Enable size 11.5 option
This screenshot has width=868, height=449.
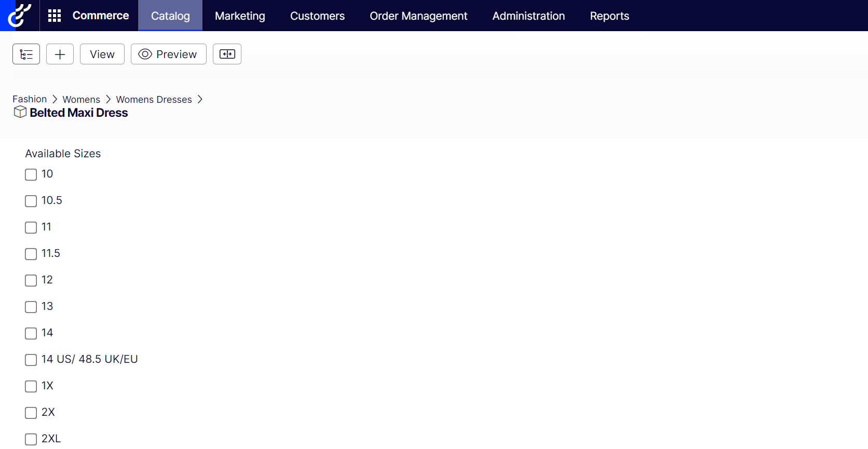(31, 254)
